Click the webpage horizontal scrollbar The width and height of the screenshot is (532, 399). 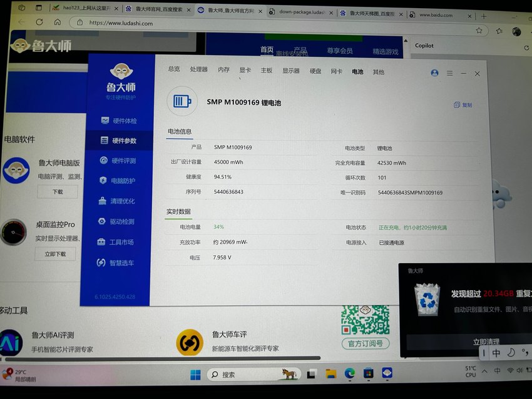click(x=162, y=358)
